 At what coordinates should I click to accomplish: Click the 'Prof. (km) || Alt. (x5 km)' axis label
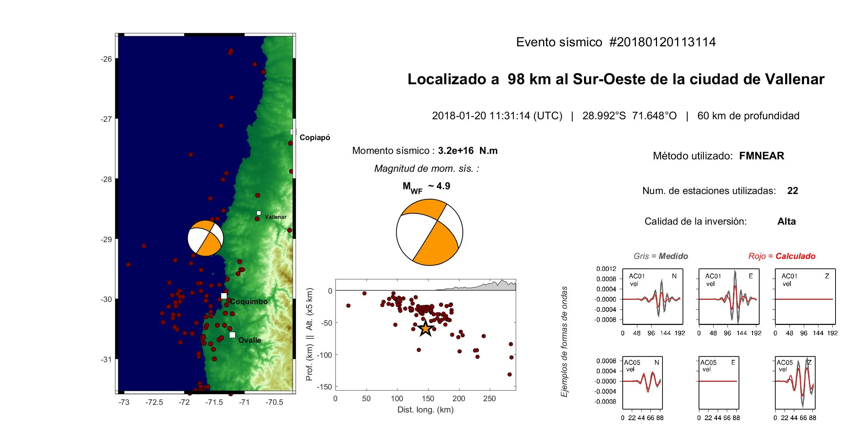pos(310,334)
